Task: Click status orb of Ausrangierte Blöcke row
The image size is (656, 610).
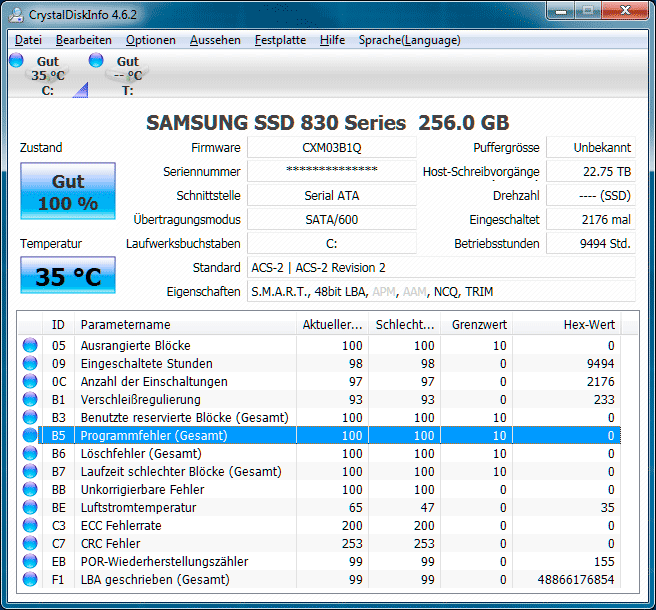Action: click(30, 345)
